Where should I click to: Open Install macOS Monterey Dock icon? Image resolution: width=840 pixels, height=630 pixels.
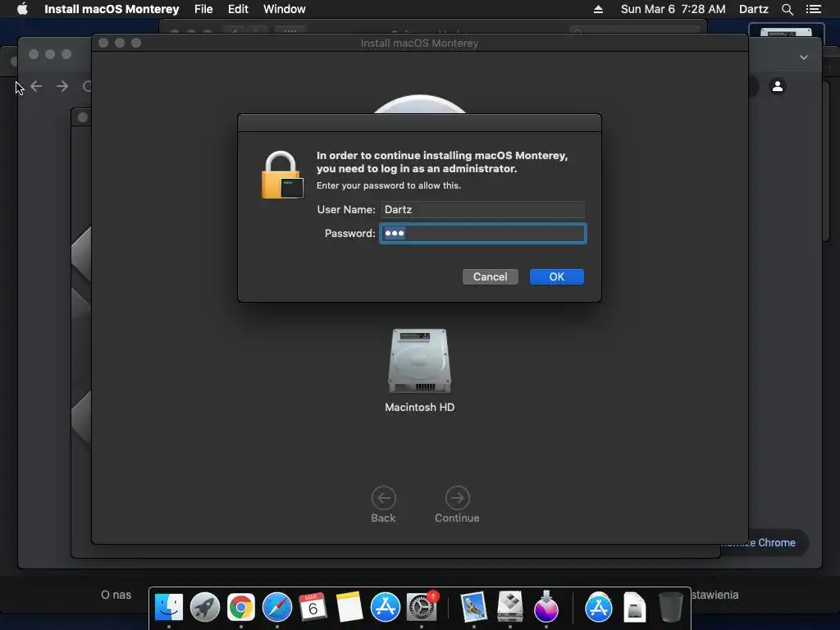[x=546, y=608]
